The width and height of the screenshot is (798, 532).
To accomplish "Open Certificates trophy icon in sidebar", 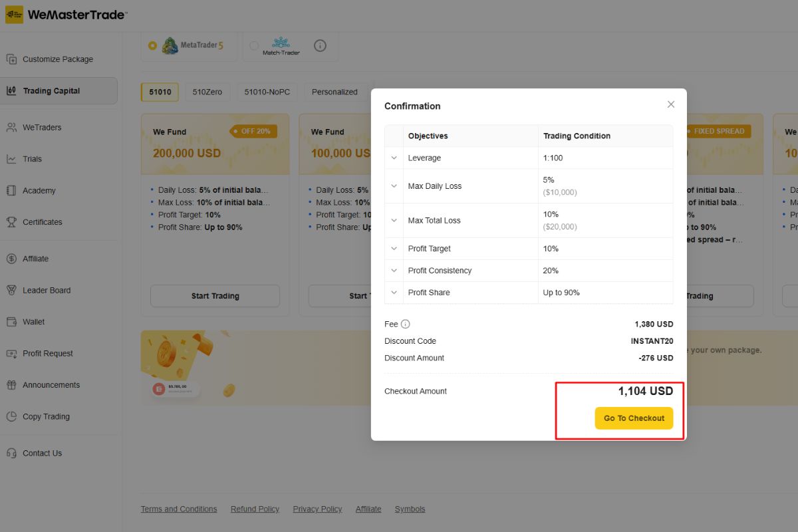I will coord(11,222).
